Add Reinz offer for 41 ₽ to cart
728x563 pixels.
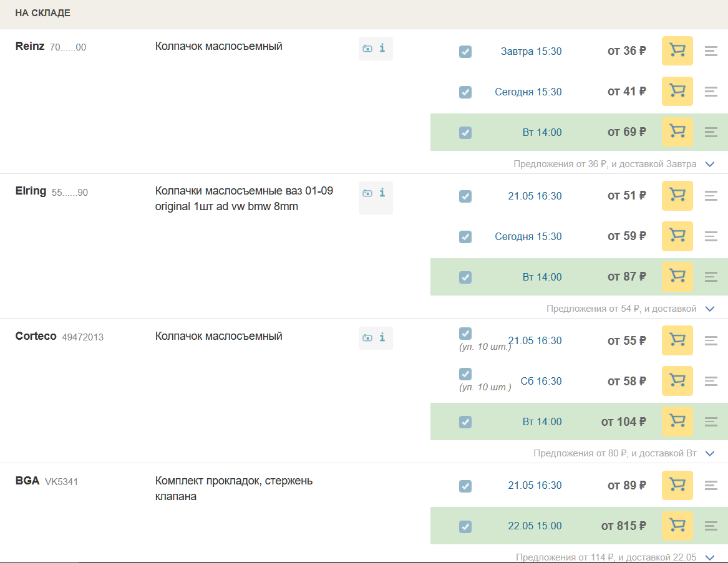[677, 91]
